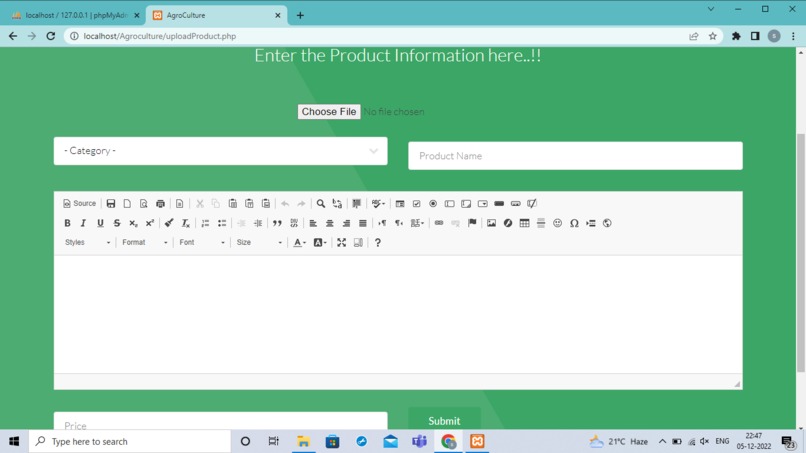Viewport: 806px width, 453px height.
Task: Open the background color picker
Action: [320, 243]
